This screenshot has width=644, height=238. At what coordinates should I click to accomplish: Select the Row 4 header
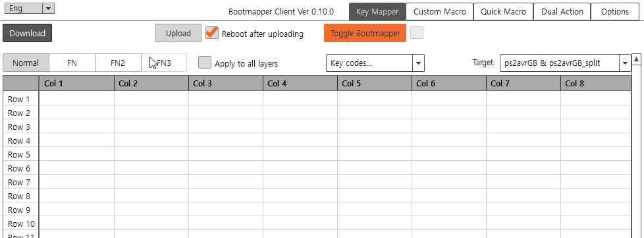click(x=20, y=140)
